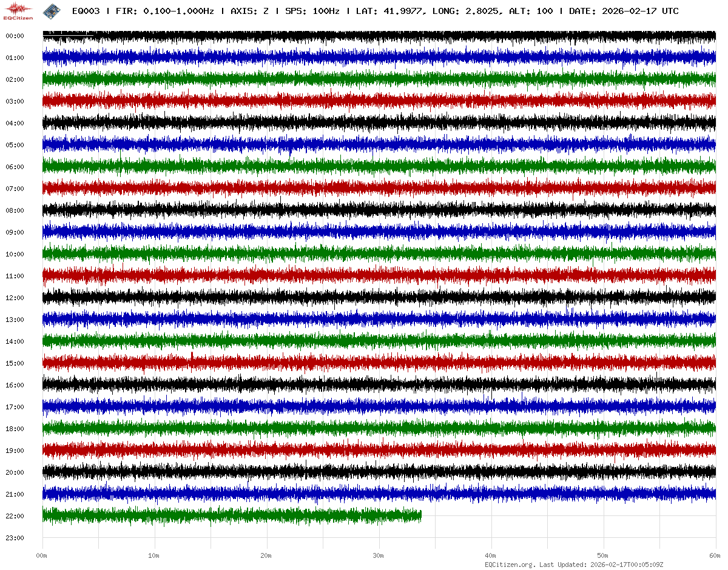Click the 60m mark on time axis
Viewport: 728px width, 570px height.
point(715,555)
